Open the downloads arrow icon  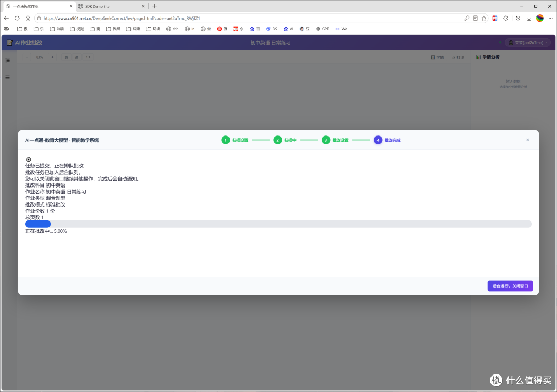point(529,18)
